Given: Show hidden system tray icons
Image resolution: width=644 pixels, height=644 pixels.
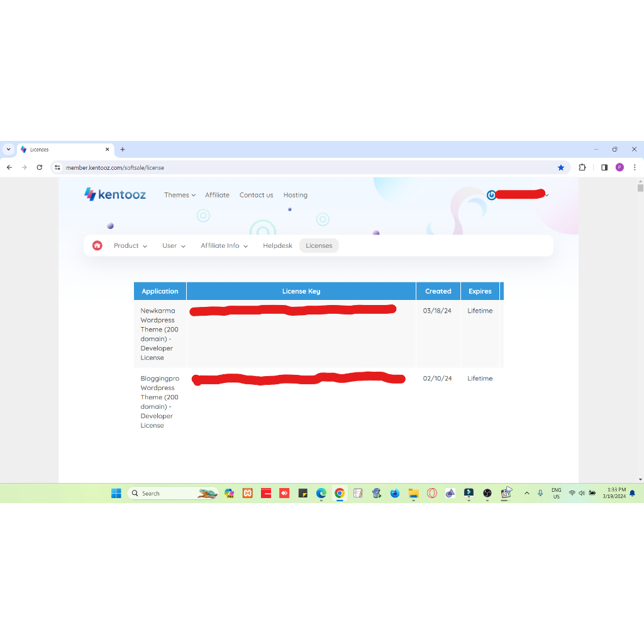Looking at the screenshot, I should 527,493.
